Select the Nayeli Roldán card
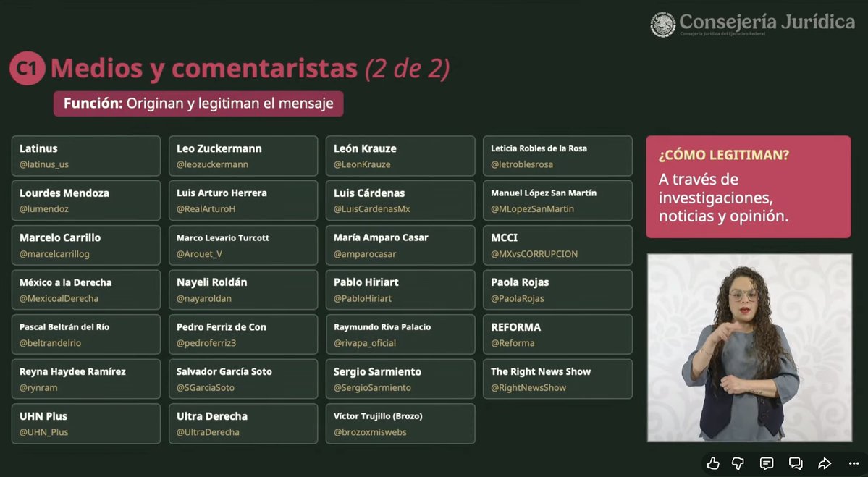The height and width of the screenshot is (477, 868). (243, 290)
